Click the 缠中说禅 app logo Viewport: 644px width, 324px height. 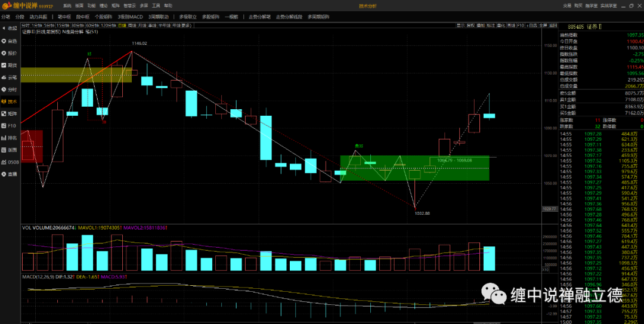pyautogui.click(x=27, y=6)
